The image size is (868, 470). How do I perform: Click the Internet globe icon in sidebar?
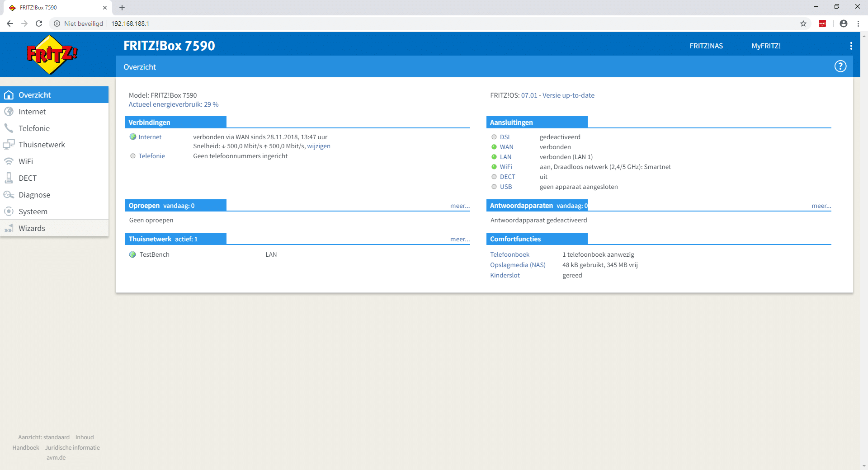click(9, 112)
